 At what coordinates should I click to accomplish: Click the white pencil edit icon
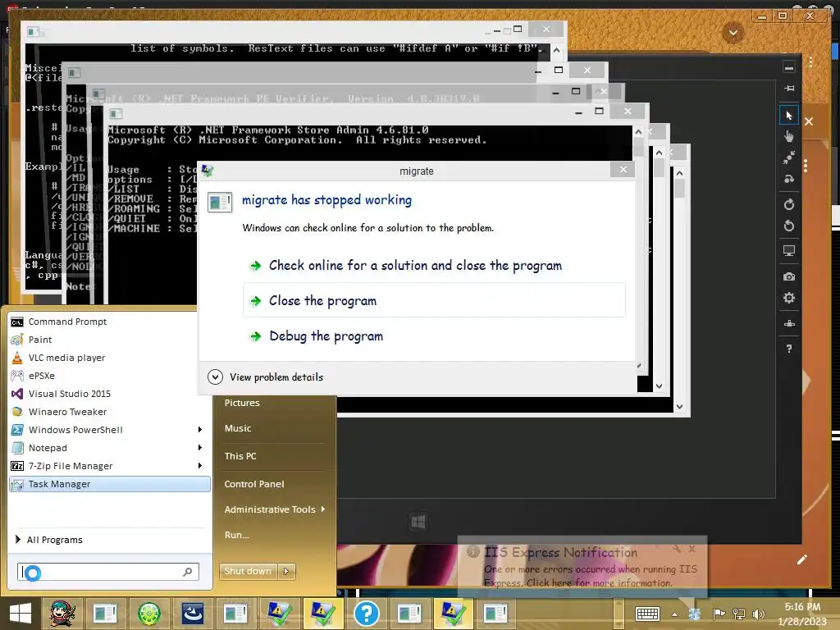pyautogui.click(x=801, y=559)
